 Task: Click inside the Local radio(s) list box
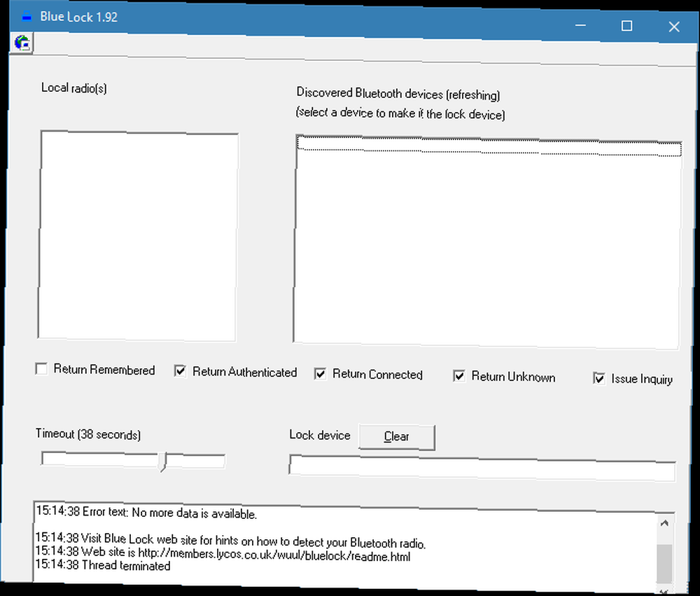click(x=138, y=236)
